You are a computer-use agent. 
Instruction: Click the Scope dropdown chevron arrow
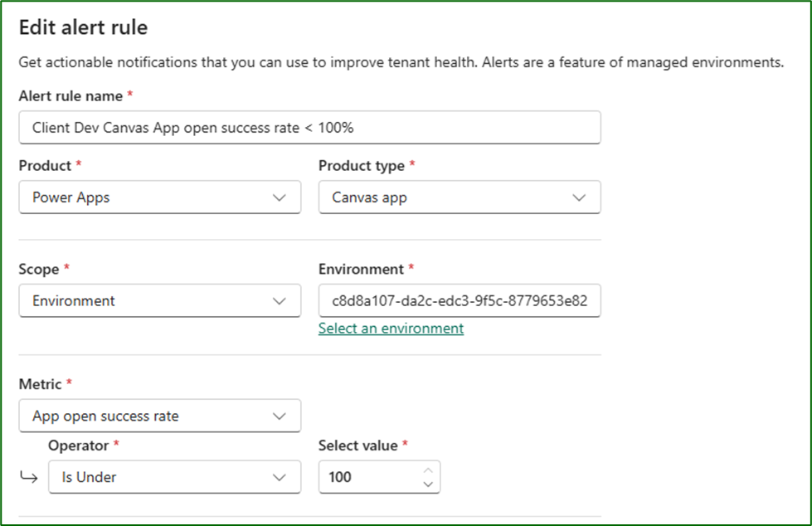pyautogui.click(x=280, y=301)
